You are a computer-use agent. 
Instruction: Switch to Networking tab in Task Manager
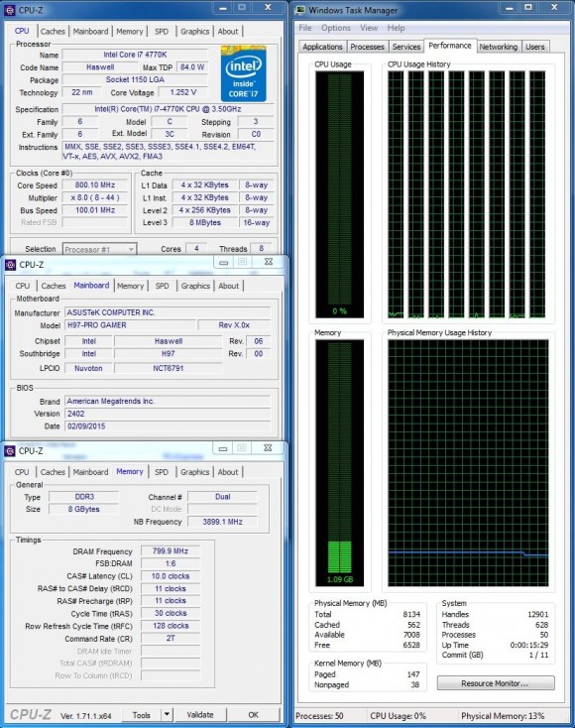499,47
